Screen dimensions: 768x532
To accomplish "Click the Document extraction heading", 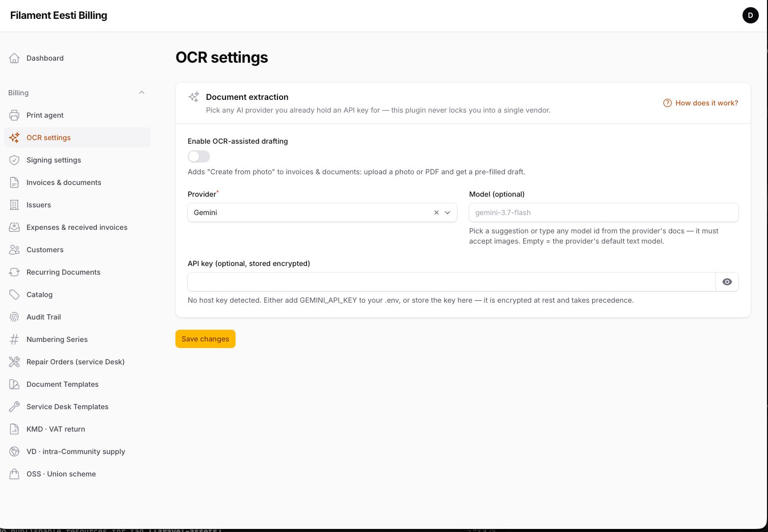I will coord(247,97).
